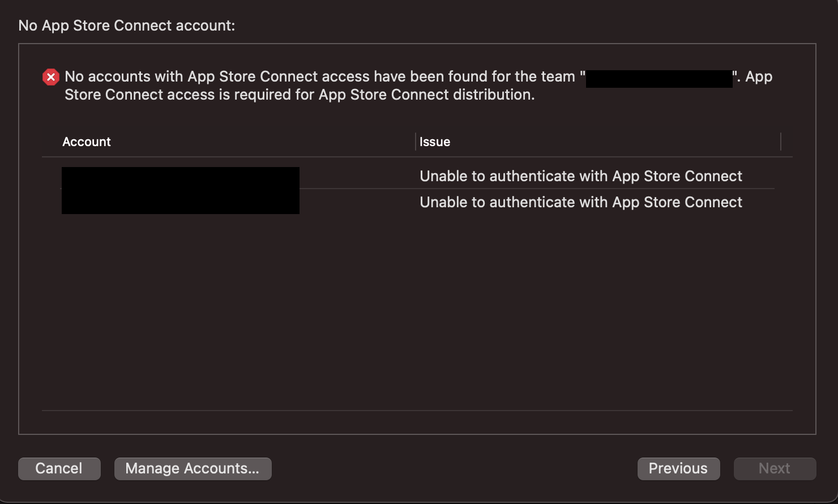838x504 pixels.
Task: Go back with the Previous button
Action: click(x=678, y=469)
